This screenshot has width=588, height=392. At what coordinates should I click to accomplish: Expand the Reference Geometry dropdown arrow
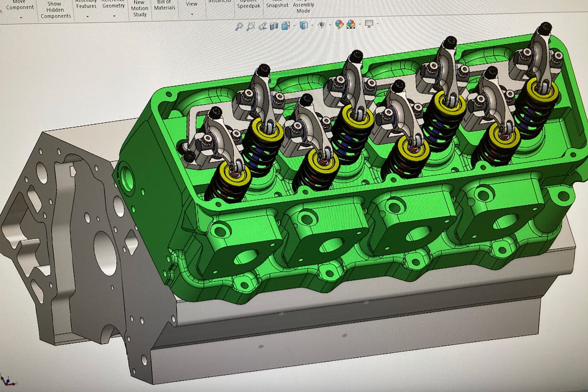coord(114,16)
